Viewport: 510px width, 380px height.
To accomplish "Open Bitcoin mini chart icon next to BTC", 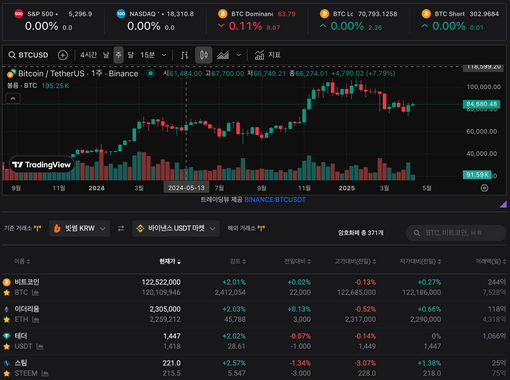I will [x=35, y=293].
